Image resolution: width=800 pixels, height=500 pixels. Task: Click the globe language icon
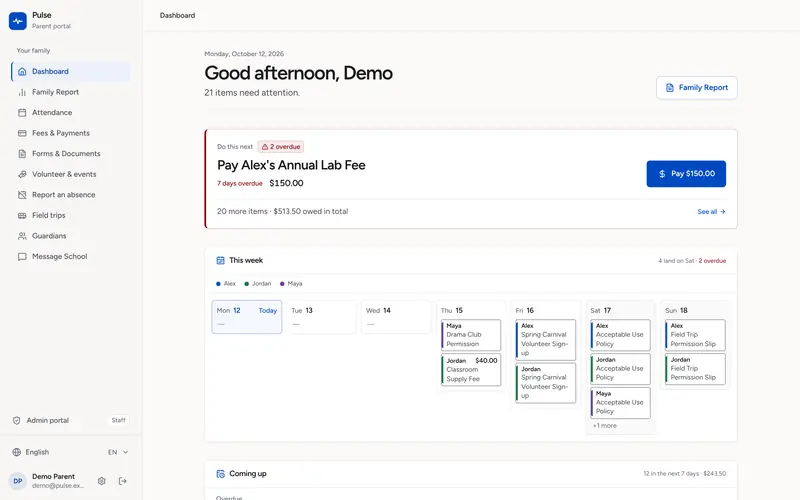[x=16, y=452]
